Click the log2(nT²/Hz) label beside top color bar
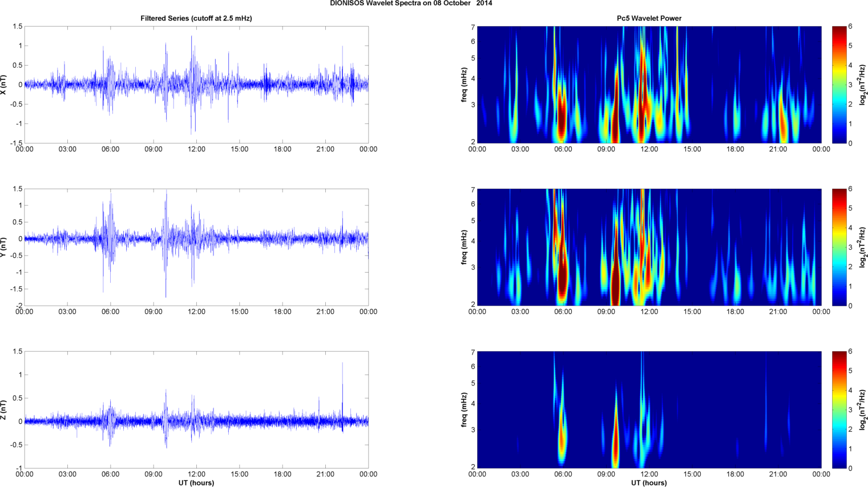Screen dimensions: 868x487 point(863,84)
